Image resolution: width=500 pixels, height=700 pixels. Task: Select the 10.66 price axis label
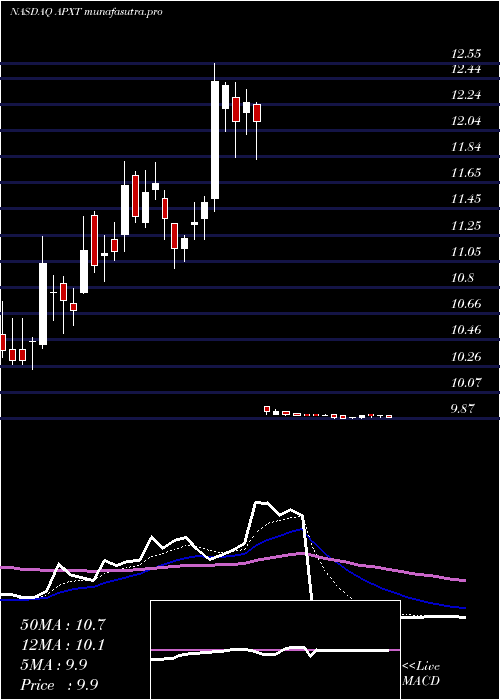tap(466, 304)
